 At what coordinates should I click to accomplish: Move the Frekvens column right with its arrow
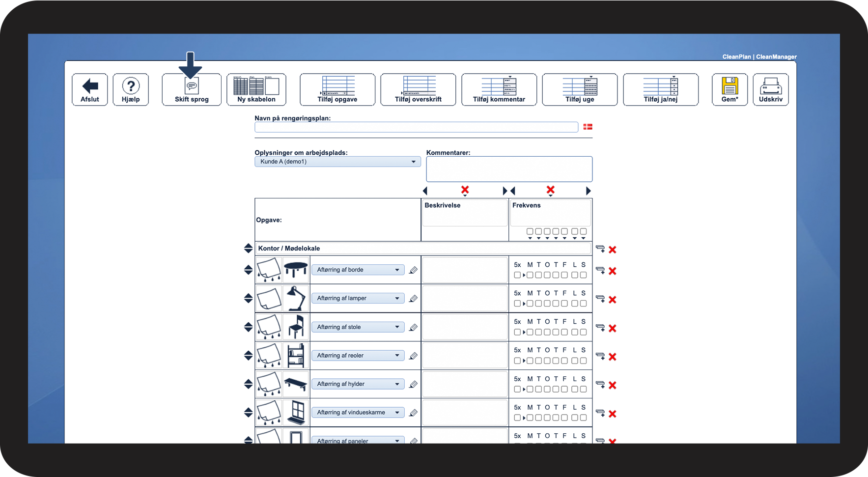pyautogui.click(x=588, y=191)
